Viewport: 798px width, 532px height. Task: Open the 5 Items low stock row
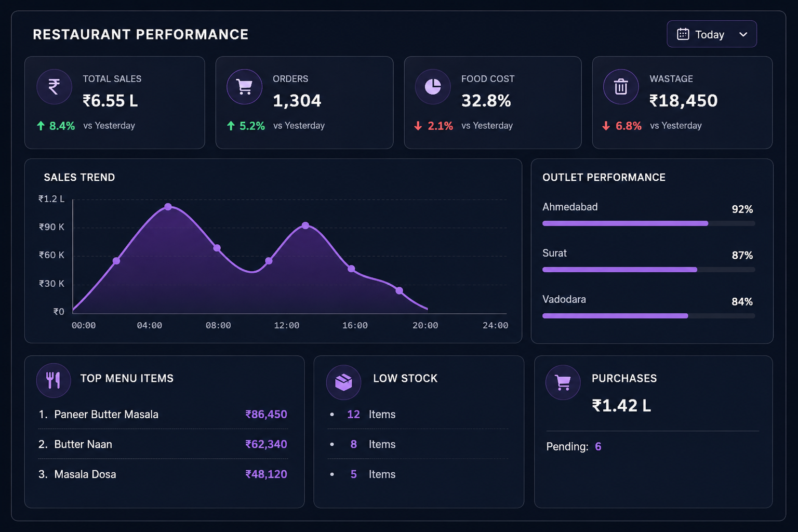click(418, 474)
